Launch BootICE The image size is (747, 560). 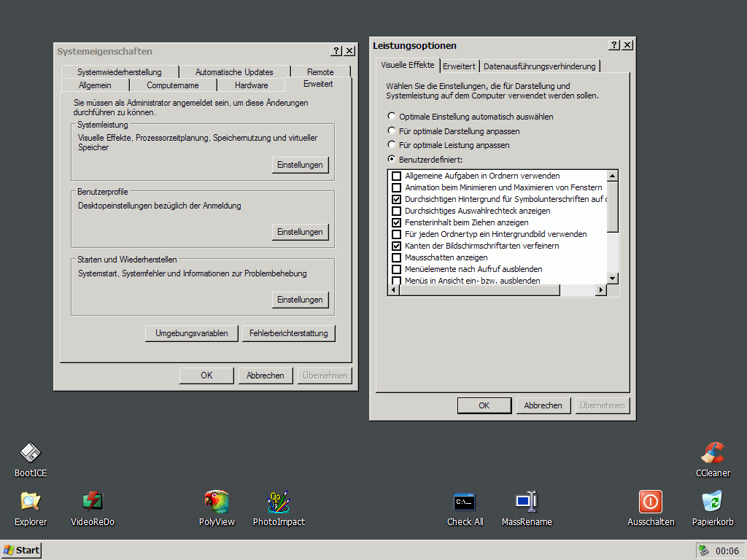click(x=29, y=452)
